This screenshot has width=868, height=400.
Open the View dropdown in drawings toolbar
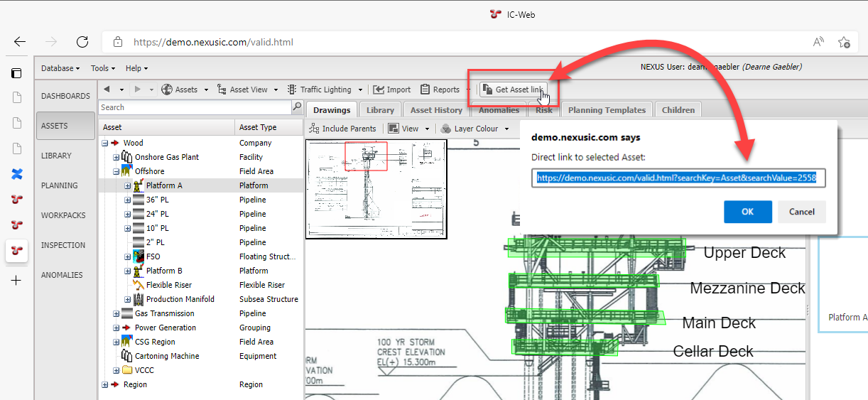409,129
